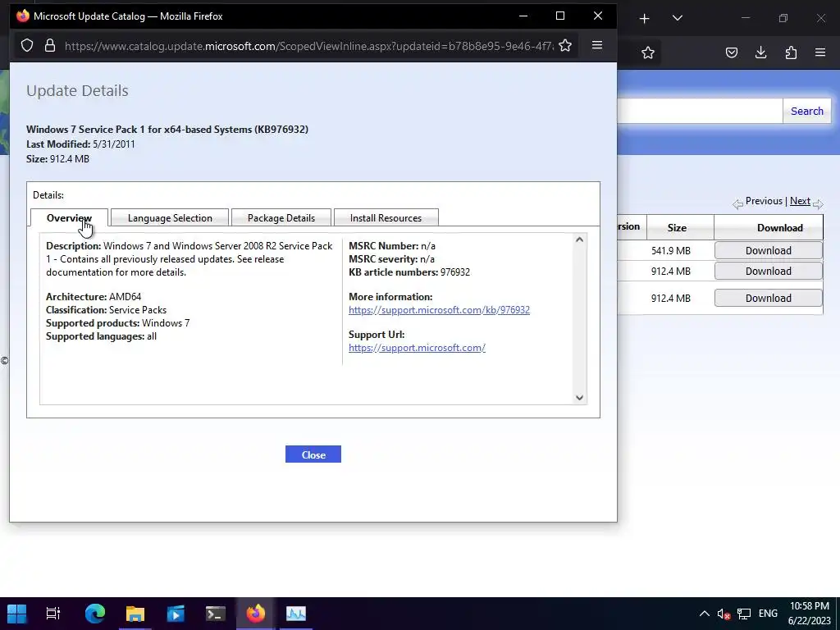The height and width of the screenshot is (630, 840).
Task: Click the details pane scroll down arrow
Action: [x=579, y=398]
